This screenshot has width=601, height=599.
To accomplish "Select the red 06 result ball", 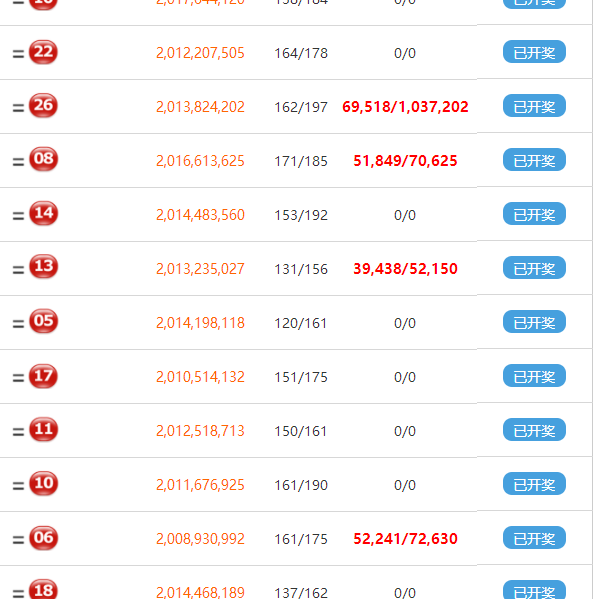I will tap(43, 538).
